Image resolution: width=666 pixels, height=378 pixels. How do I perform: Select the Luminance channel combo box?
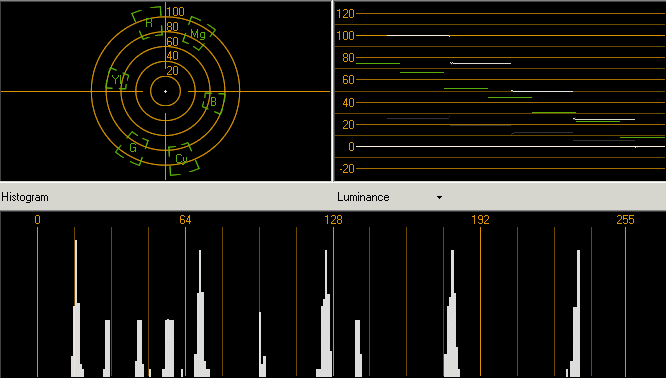[390, 197]
